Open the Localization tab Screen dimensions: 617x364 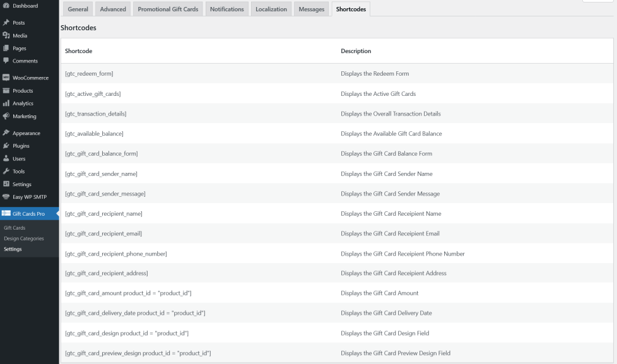tap(271, 9)
